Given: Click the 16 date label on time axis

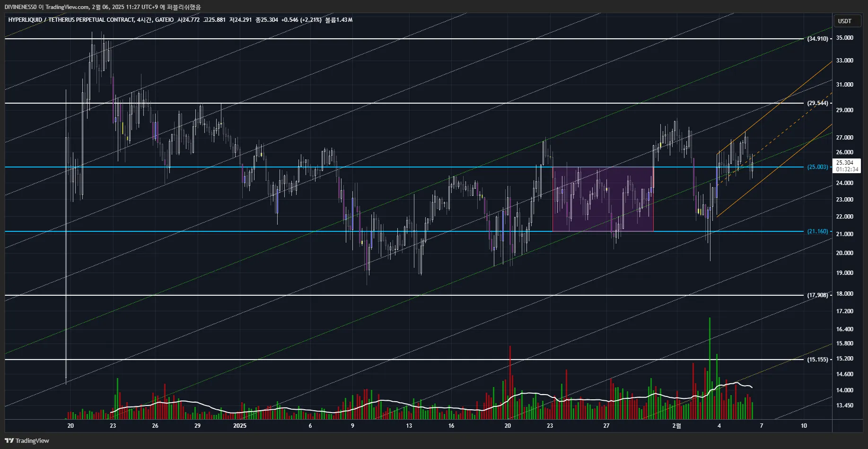Looking at the screenshot, I should 451,426.
